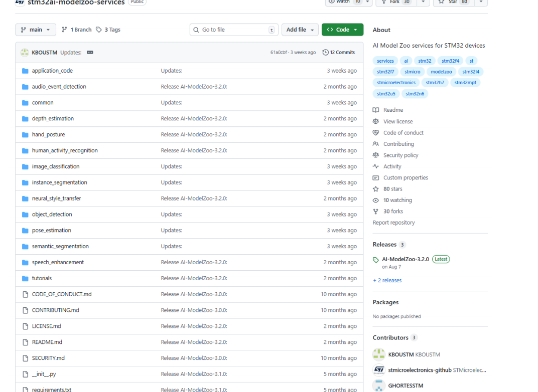
Task: Click the KBOUSTM avatar in Contributors
Action: [x=378, y=354]
